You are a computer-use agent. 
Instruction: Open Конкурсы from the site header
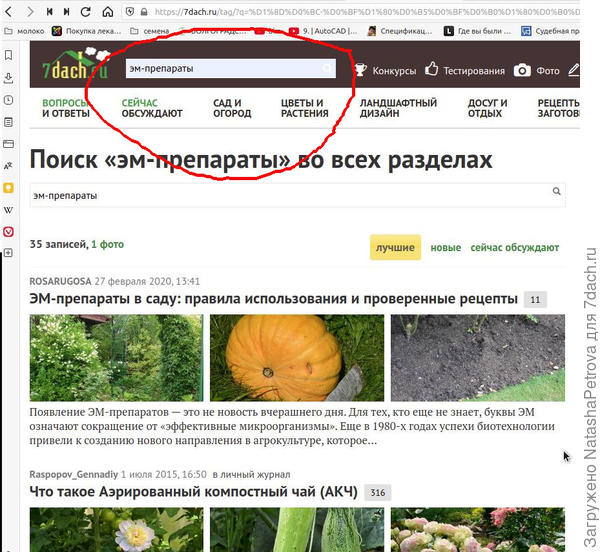coord(385,70)
